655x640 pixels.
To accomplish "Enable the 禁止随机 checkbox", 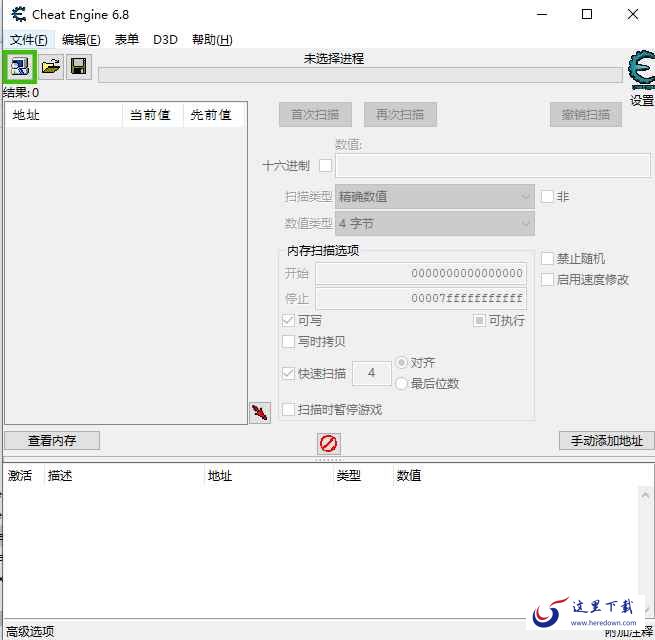I will pos(547,259).
